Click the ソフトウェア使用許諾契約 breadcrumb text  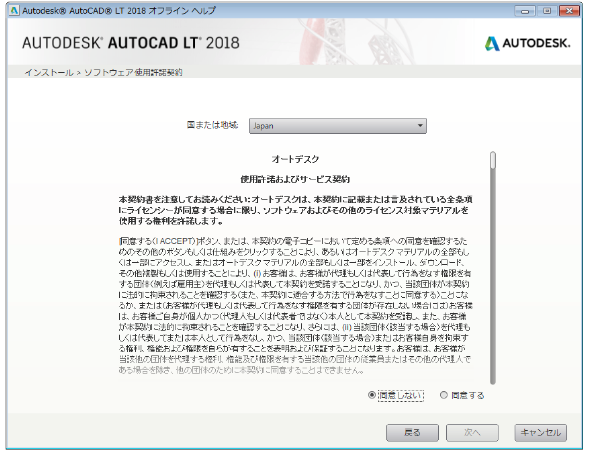coord(133,73)
